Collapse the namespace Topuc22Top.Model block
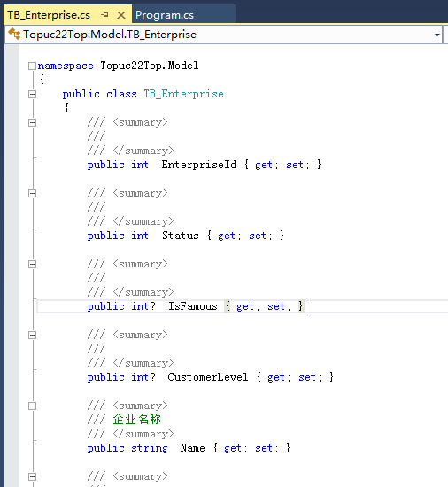 tap(32, 66)
